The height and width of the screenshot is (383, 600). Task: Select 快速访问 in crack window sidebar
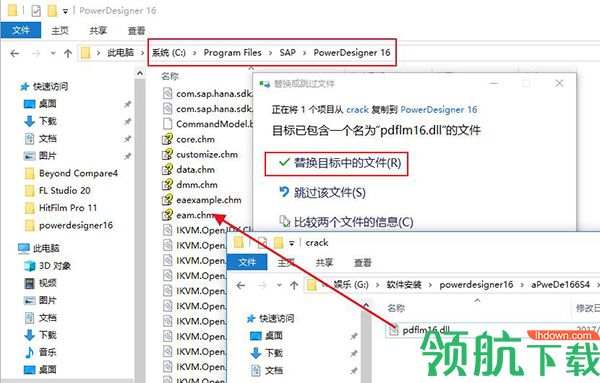(277, 318)
